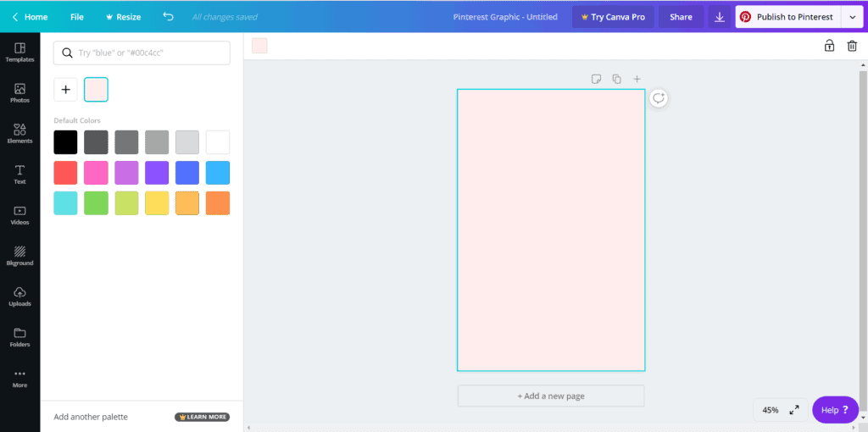Open the Videos sidebar panel
This screenshot has width=868, height=432.
pyautogui.click(x=20, y=215)
